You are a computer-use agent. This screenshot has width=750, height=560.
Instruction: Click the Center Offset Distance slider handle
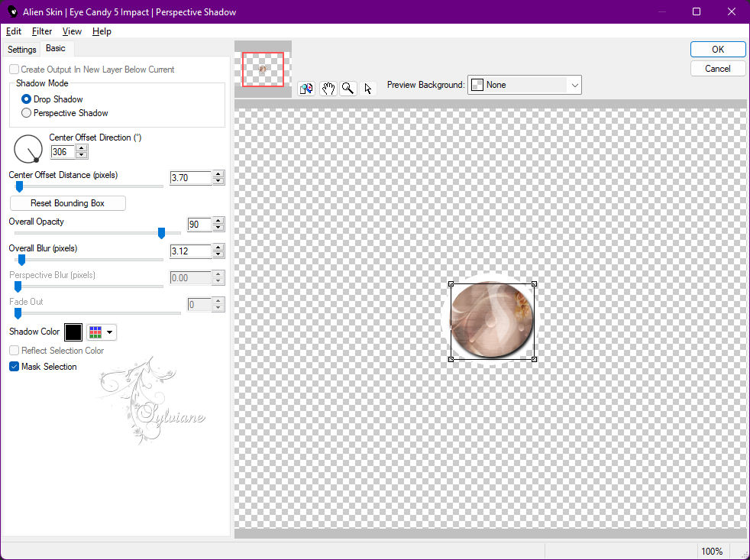coord(20,186)
